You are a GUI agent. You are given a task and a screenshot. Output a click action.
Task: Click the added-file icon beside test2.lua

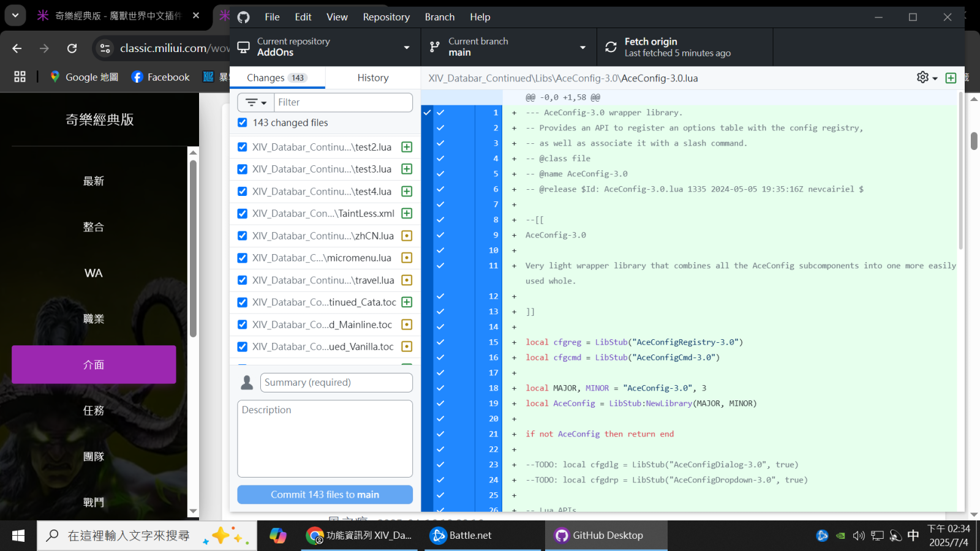click(x=407, y=147)
